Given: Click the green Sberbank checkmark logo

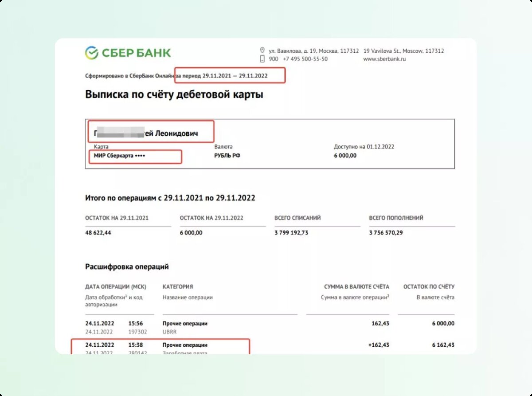Looking at the screenshot, I should [x=92, y=53].
